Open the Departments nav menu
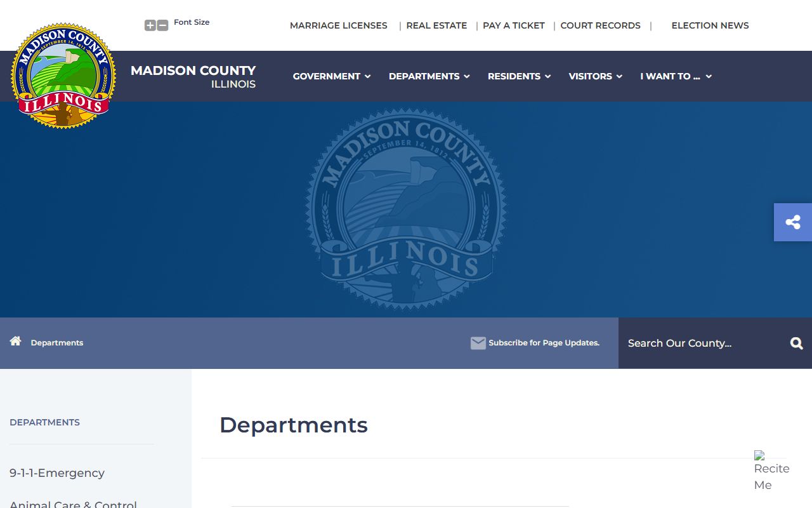Screen dimensions: 812x508 [x=424, y=76]
